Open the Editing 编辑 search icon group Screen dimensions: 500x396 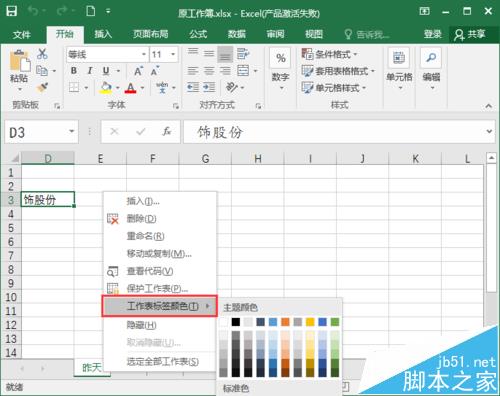coord(431,69)
